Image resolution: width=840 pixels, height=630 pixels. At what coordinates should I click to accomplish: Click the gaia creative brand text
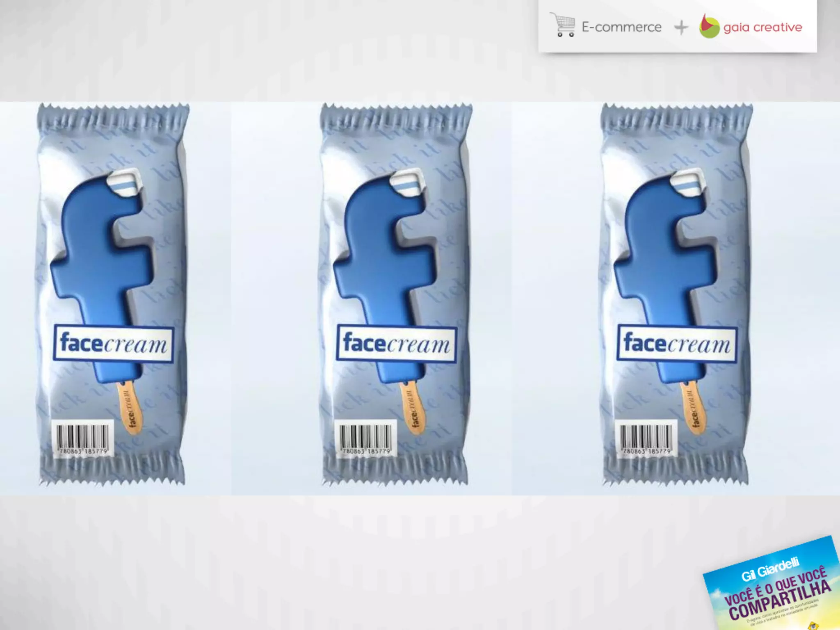click(762, 27)
